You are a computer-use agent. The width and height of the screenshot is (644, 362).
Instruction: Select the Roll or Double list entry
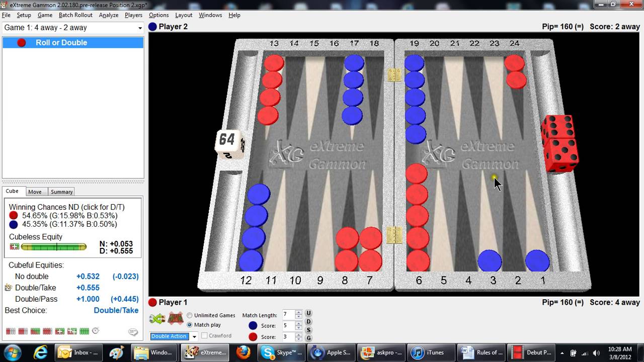click(x=73, y=43)
